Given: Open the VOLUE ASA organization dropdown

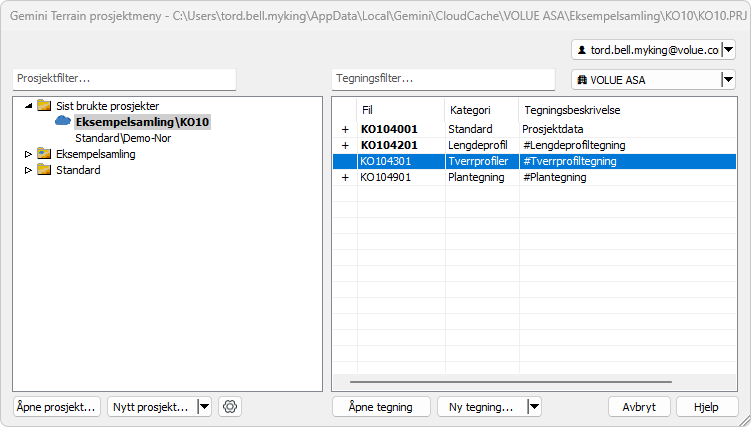Looking at the screenshot, I should click(x=727, y=80).
